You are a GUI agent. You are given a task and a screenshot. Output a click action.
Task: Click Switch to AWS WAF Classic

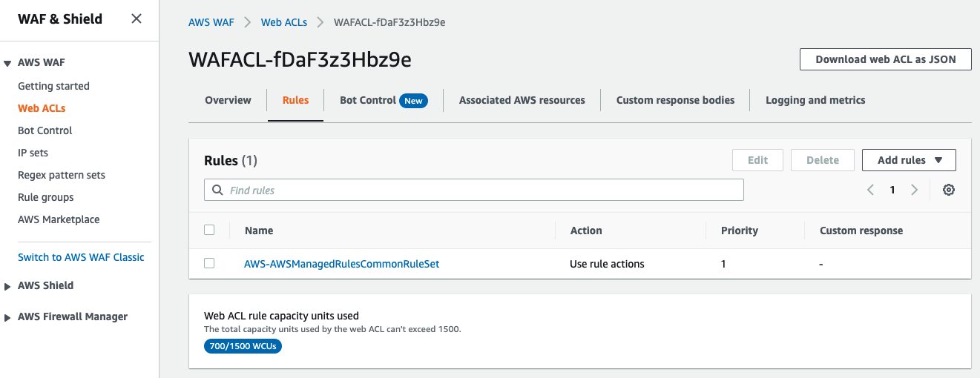[81, 257]
